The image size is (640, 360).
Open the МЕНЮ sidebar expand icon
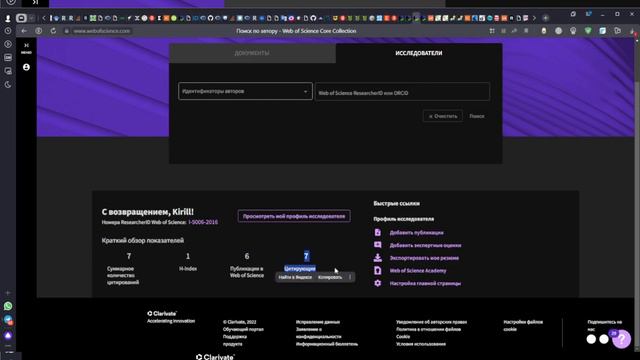click(26, 45)
